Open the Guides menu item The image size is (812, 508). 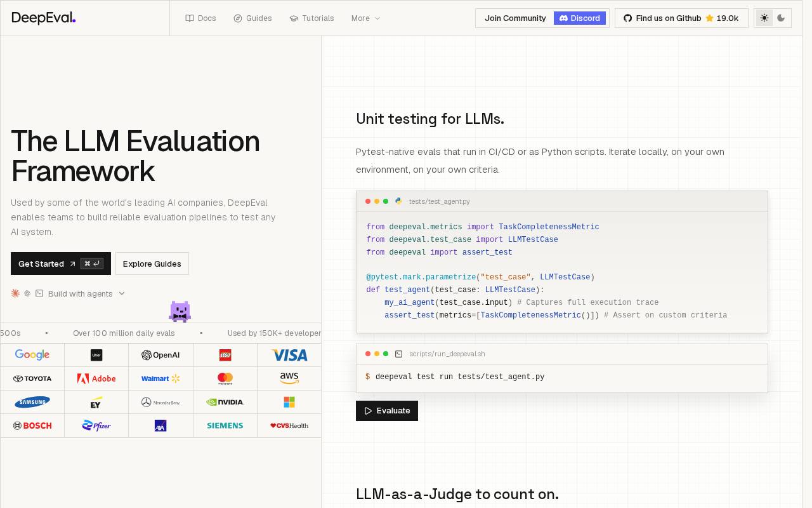[252, 18]
